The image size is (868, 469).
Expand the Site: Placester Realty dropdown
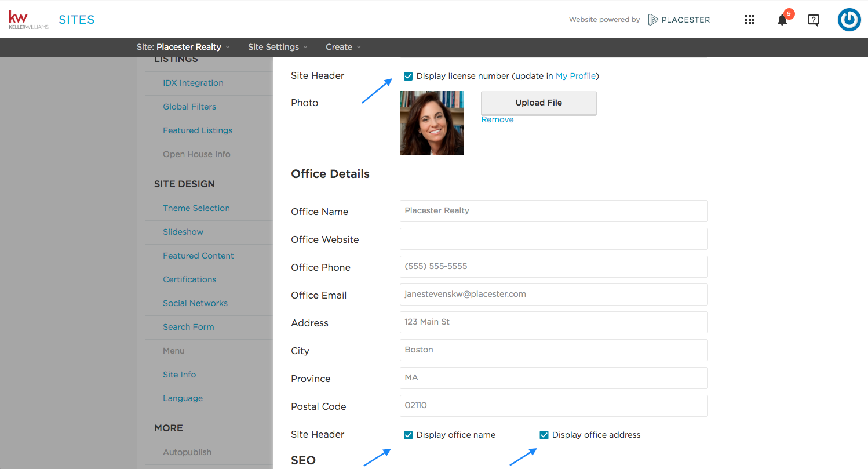tap(183, 47)
